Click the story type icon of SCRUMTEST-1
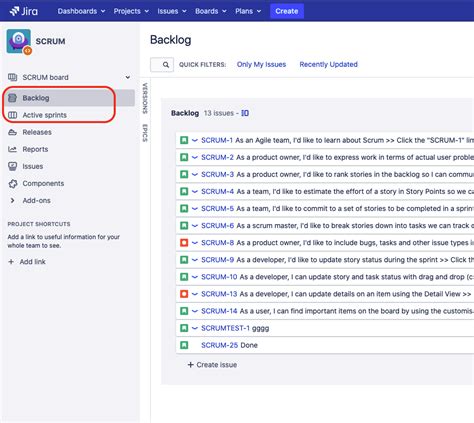 point(184,328)
